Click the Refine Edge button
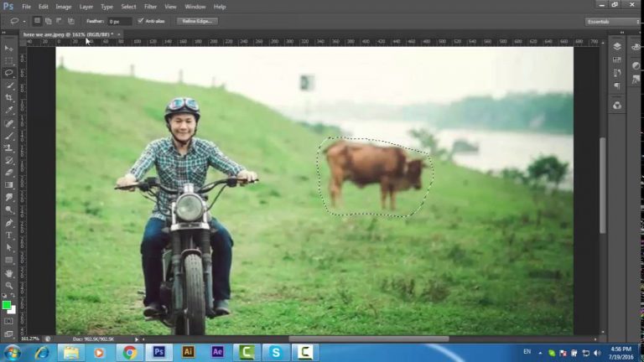Image resolution: width=644 pixels, height=362 pixels. [x=196, y=21]
